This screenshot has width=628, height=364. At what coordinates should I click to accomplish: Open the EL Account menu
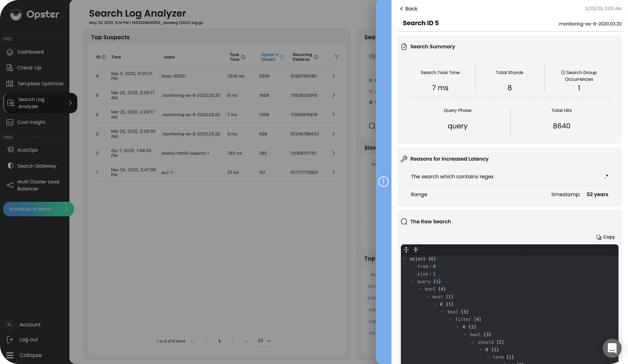click(x=30, y=324)
